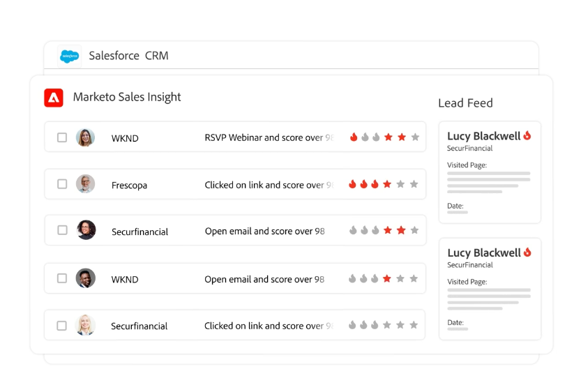This screenshot has width=588, height=385.
Task: Click flame icon beside Lucy Blackwell in top card
Action: pyautogui.click(x=527, y=135)
